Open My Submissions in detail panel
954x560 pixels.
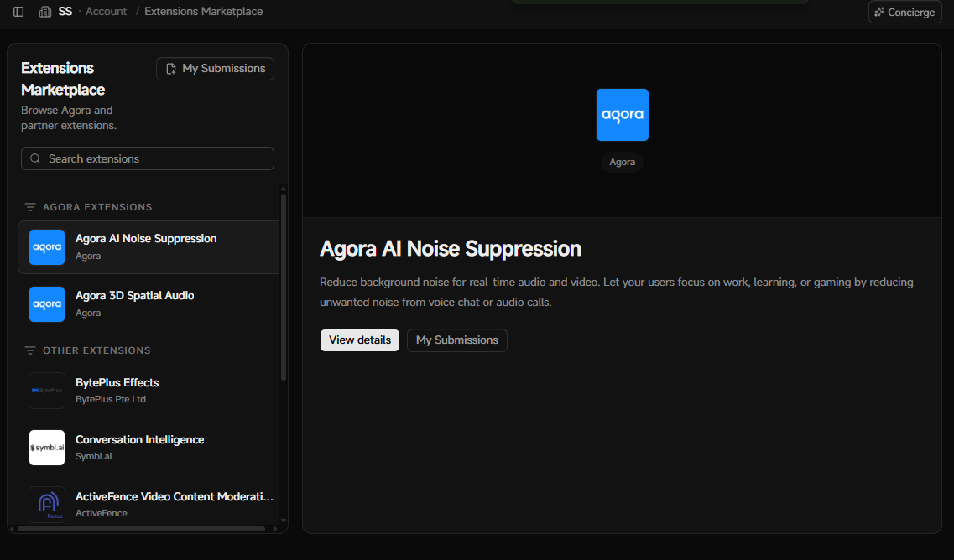[x=457, y=340]
